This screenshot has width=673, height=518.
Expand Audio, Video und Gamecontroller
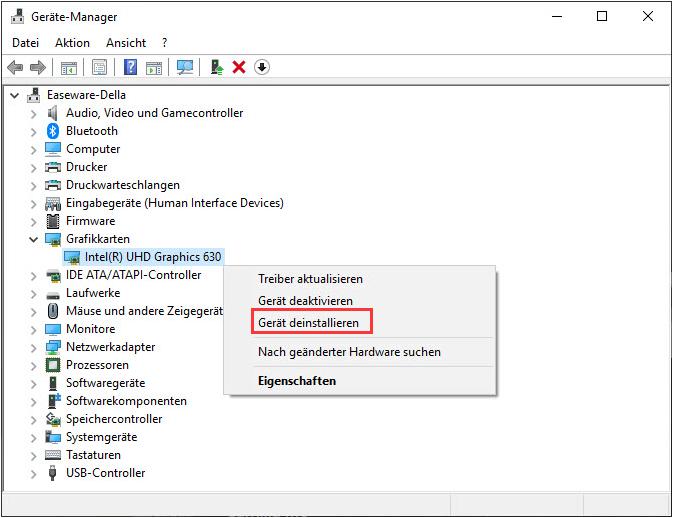(x=34, y=114)
